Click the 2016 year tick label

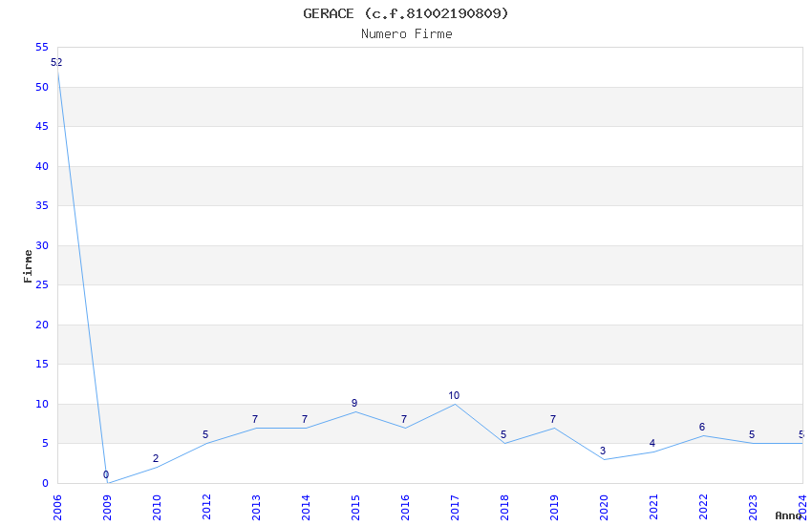pyautogui.click(x=405, y=505)
